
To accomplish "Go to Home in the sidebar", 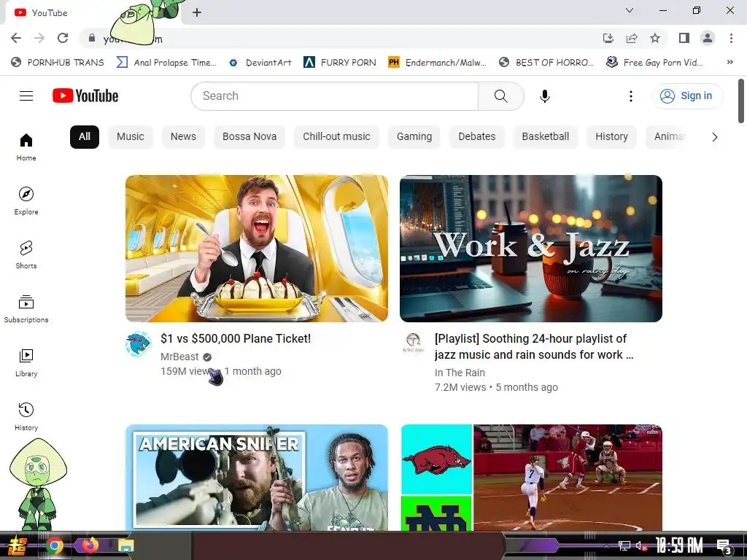I will tap(26, 147).
